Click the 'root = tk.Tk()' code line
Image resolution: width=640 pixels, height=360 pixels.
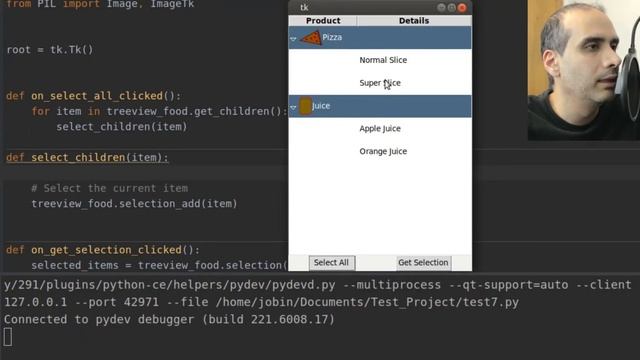click(x=50, y=50)
